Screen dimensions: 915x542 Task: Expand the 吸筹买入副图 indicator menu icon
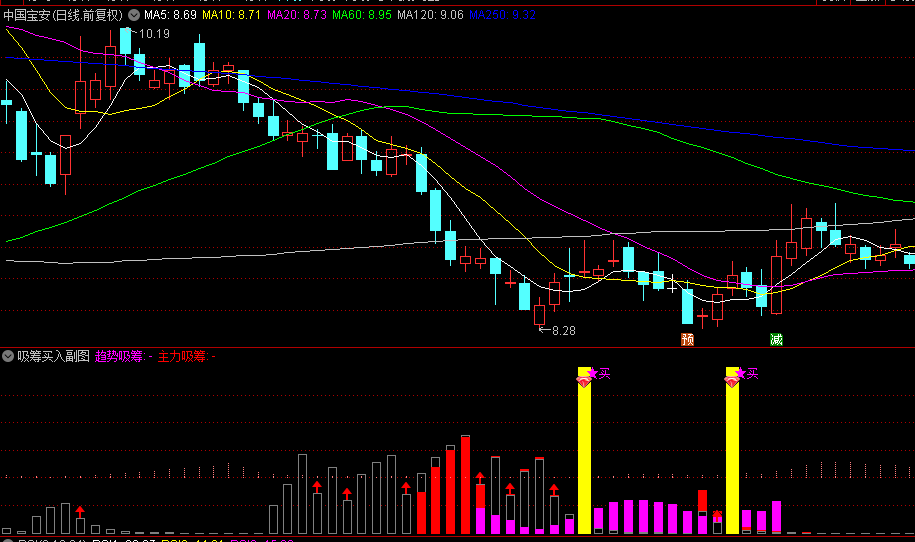pyautogui.click(x=8, y=356)
